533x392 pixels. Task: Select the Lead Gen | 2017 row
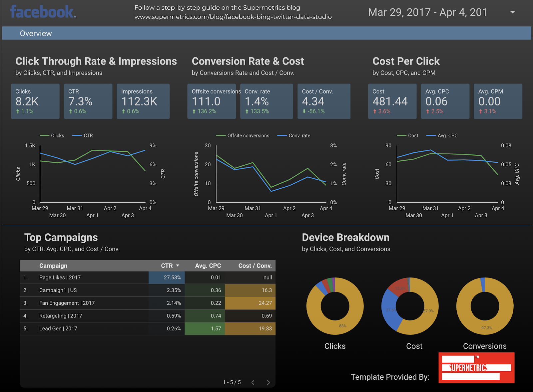coord(148,328)
